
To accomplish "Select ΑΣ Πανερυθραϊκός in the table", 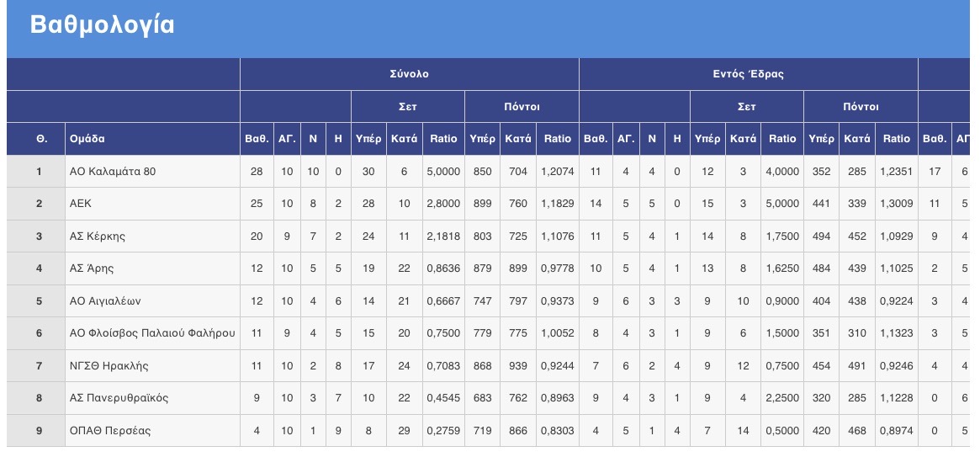I will tap(119, 398).
